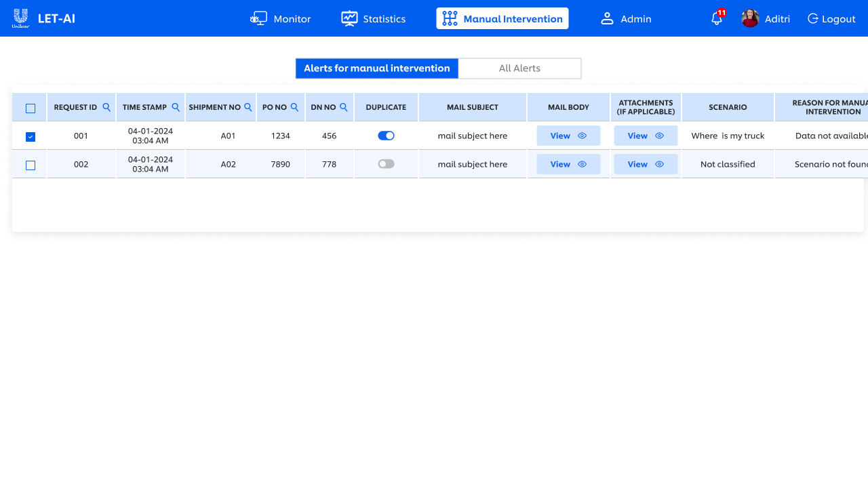Uncheck the checkbox for request 001
The height and width of the screenshot is (478, 868).
click(x=31, y=137)
